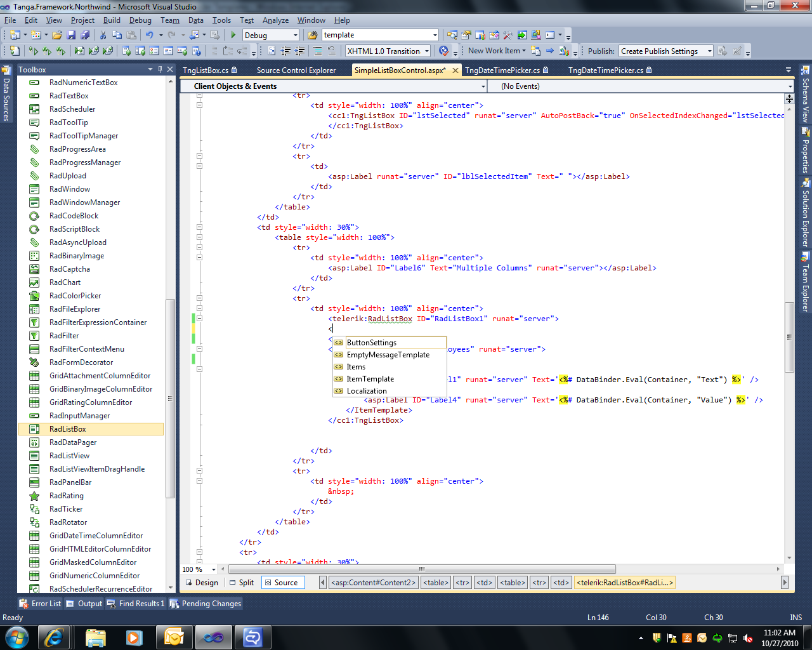Click the Save All toolbar icon
Viewport: 812px width, 650px height.
click(x=85, y=36)
